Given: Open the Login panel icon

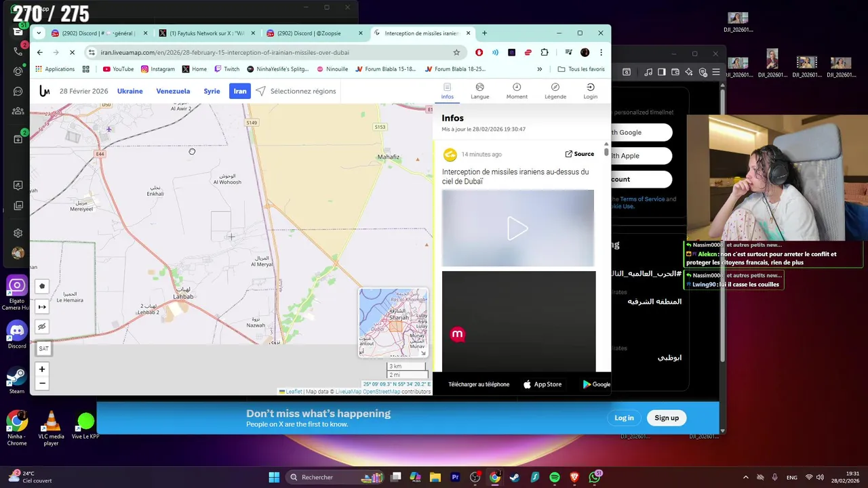Looking at the screenshot, I should point(590,91).
